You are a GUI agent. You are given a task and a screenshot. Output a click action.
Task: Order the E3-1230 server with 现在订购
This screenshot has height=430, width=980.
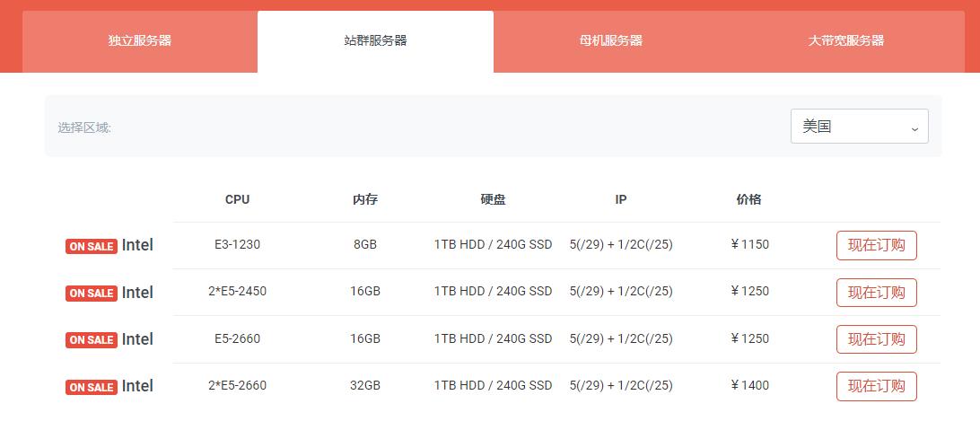point(876,245)
